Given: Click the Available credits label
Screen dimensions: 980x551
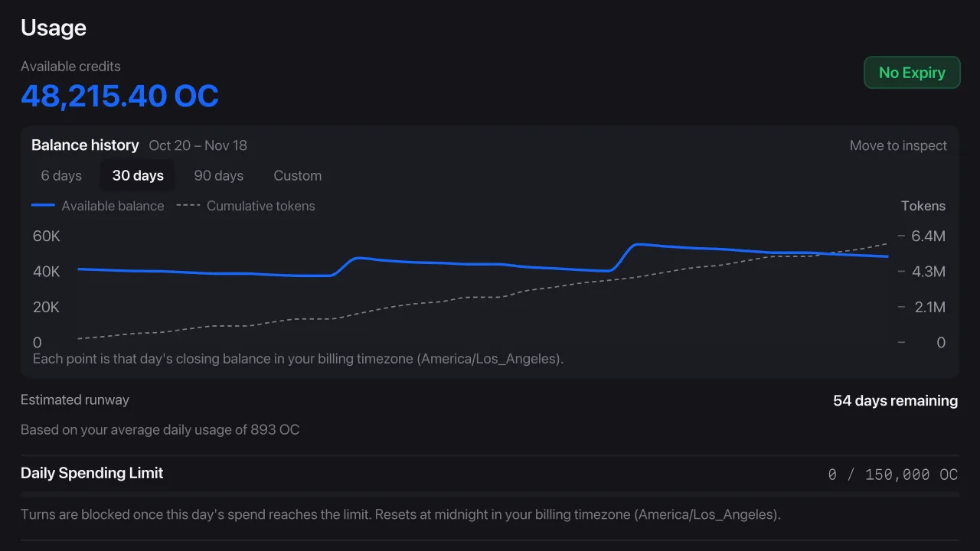Looking at the screenshot, I should (x=70, y=67).
